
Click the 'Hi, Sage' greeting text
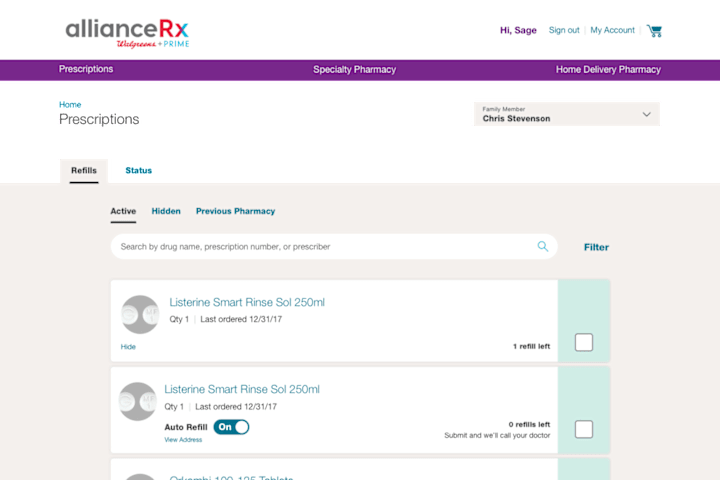pos(518,30)
